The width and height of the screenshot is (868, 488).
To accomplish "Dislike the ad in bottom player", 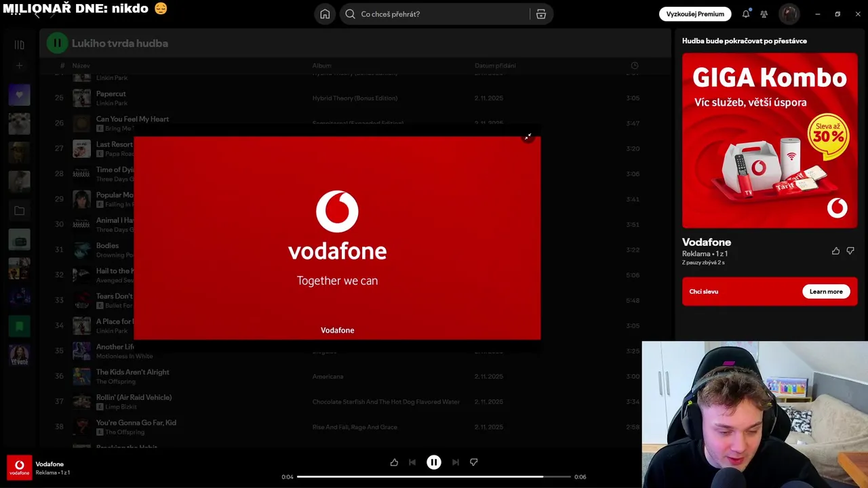I will (x=474, y=462).
